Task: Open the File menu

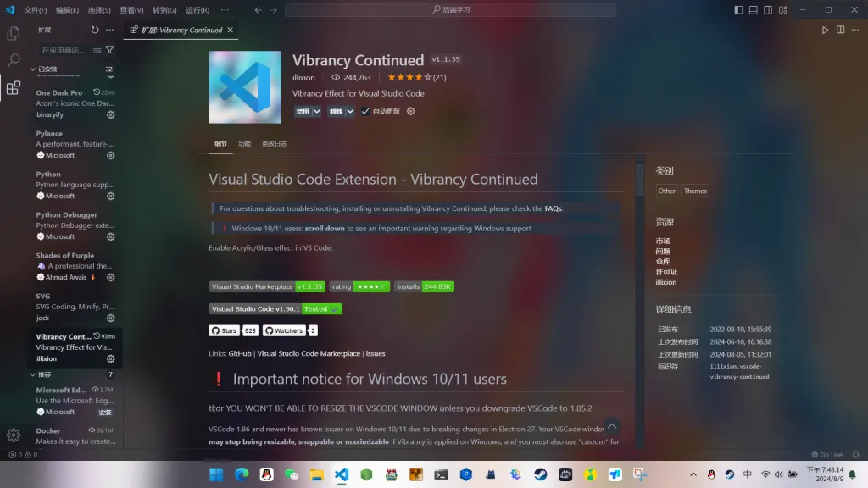Action: (36, 10)
